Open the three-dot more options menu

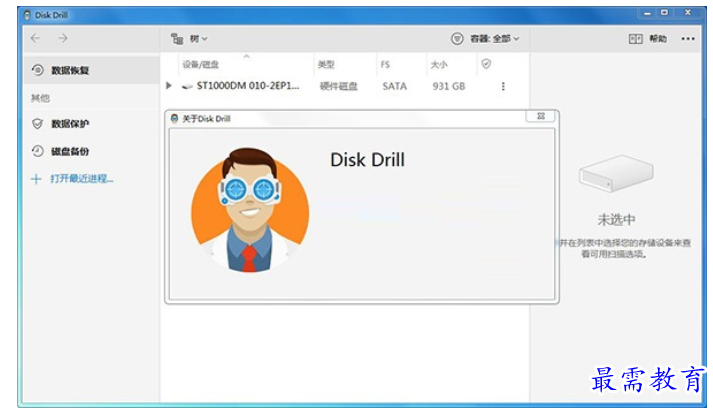pos(688,39)
